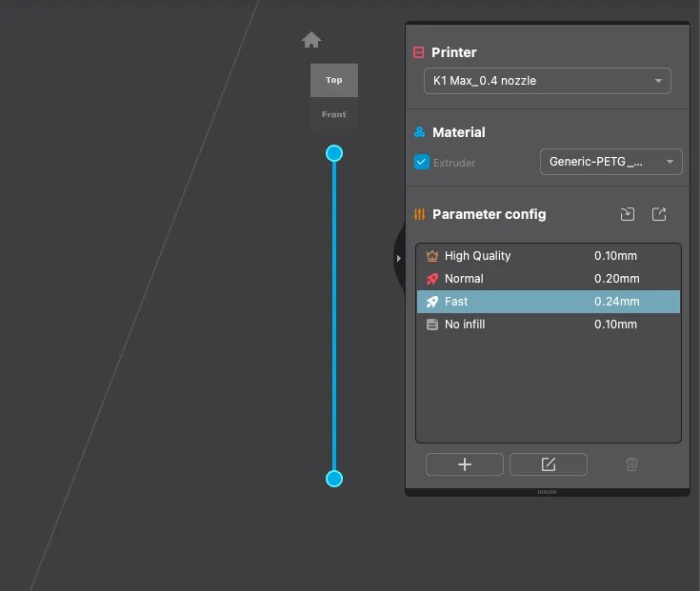
Task: Click the blue layer slider track
Action: 334,316
